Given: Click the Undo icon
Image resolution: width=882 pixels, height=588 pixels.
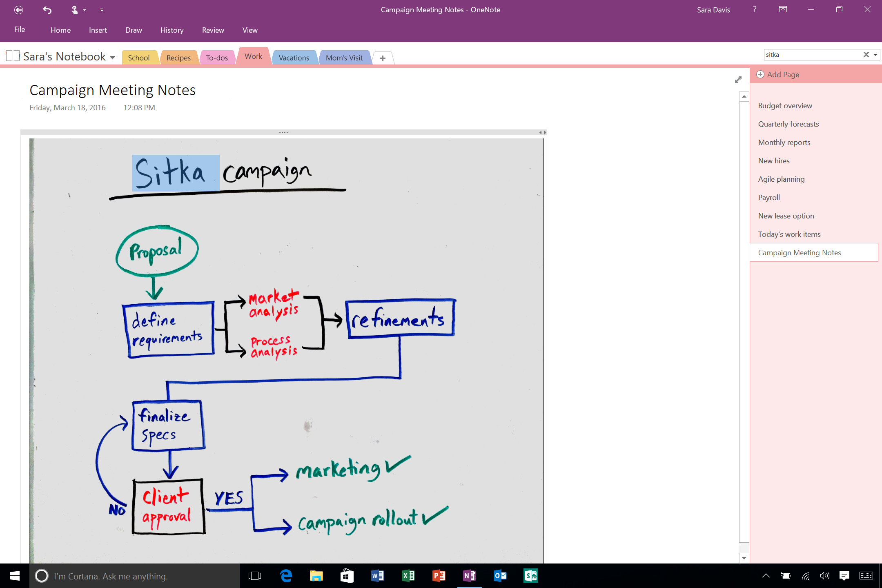Looking at the screenshot, I should pos(47,10).
